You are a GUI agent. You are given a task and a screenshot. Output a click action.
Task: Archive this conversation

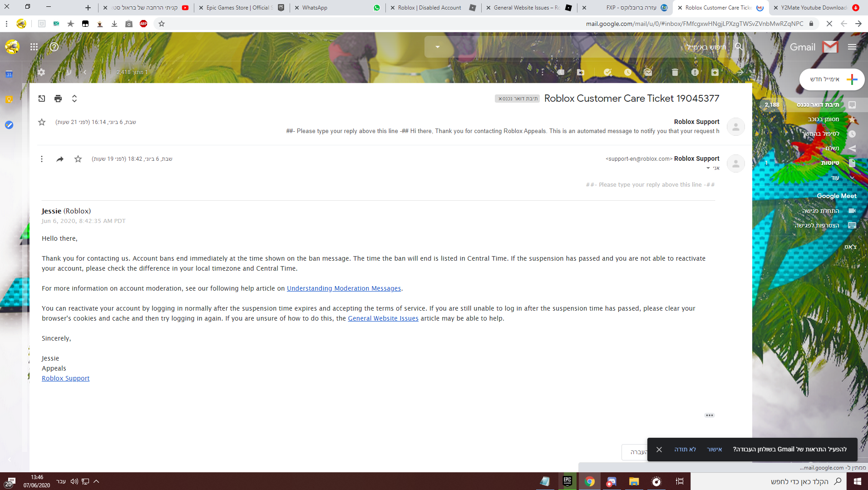point(715,72)
